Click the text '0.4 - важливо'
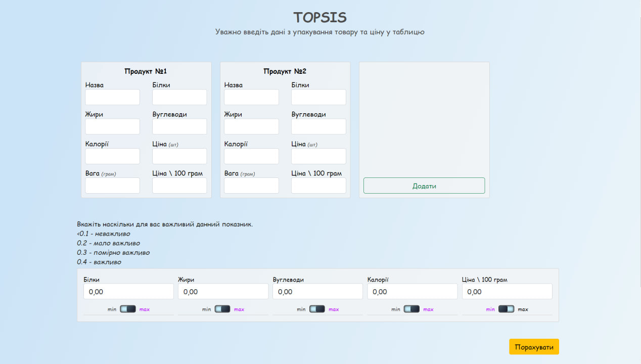Screen dimensions: 641x364 99,262
